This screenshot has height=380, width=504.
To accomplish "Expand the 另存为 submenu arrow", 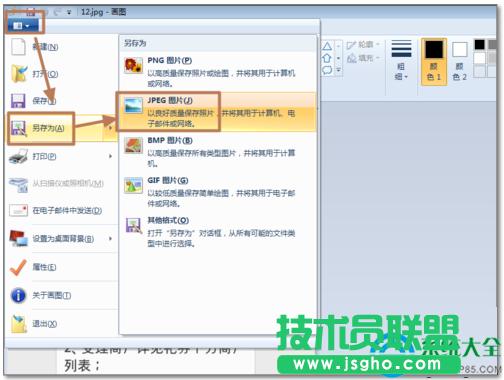I will [110, 127].
